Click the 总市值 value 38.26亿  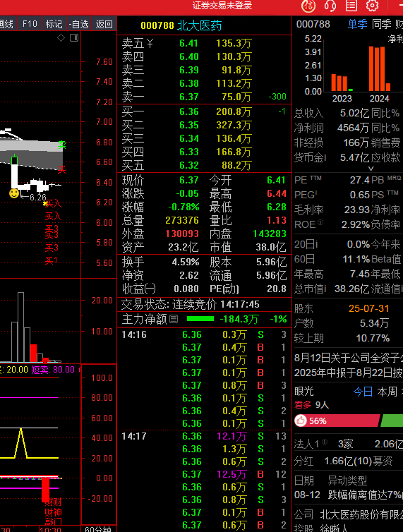[352, 289]
